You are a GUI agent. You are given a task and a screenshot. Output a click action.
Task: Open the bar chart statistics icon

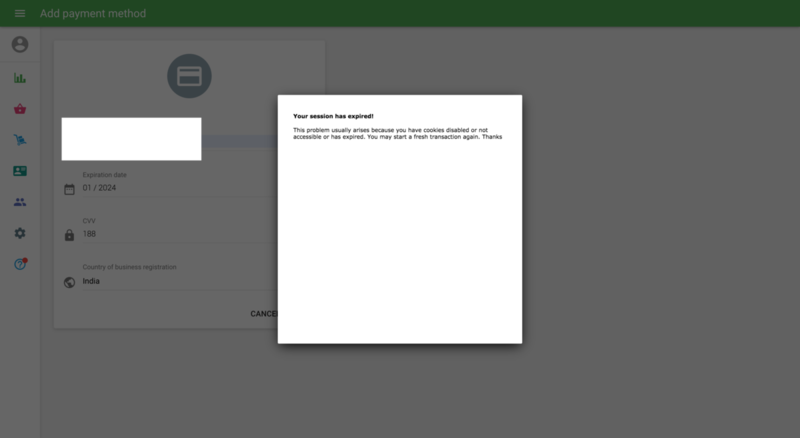[x=19, y=78]
